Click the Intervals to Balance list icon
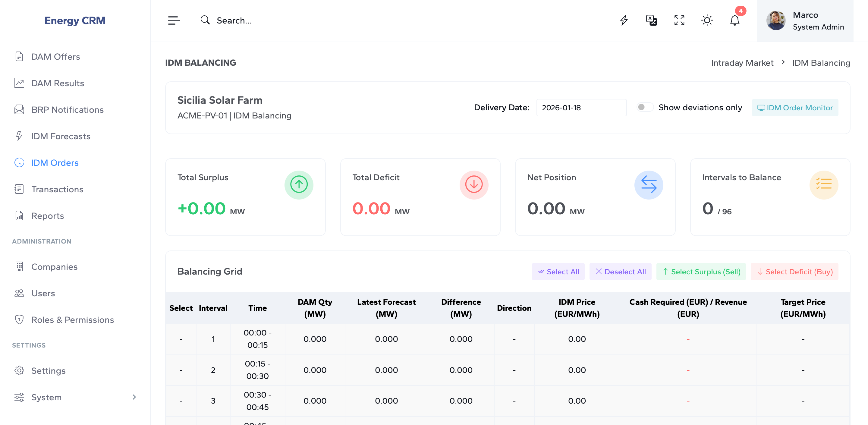 [823, 185]
